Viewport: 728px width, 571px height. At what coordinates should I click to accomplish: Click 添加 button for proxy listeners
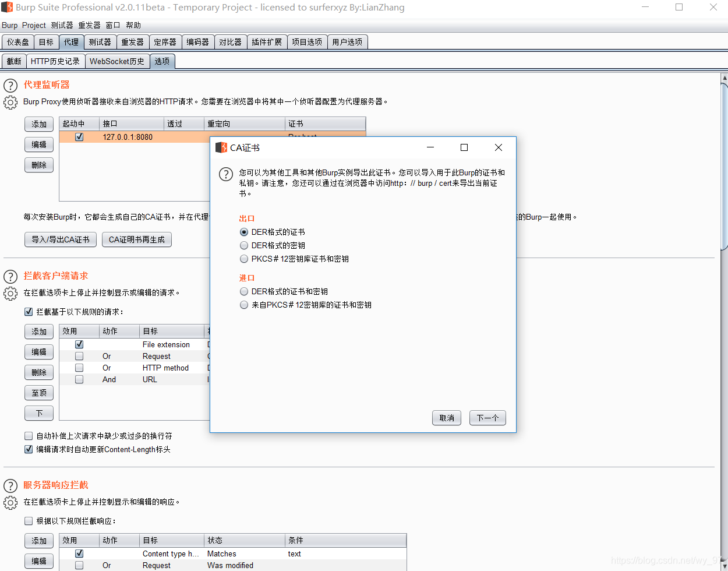click(x=39, y=124)
